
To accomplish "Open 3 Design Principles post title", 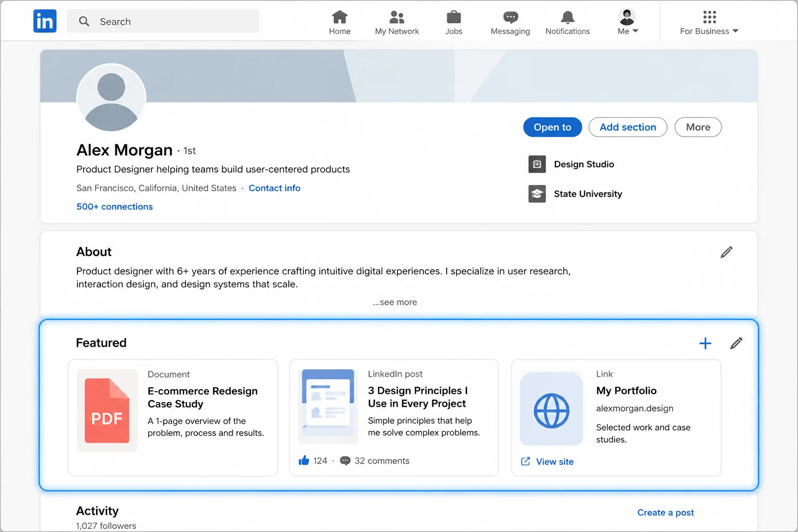I will [x=418, y=397].
